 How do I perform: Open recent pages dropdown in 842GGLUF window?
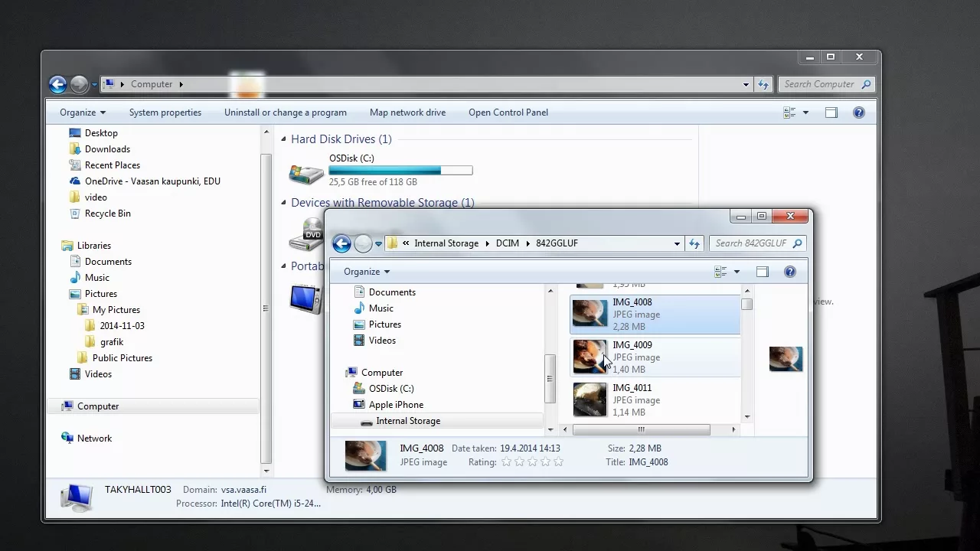pyautogui.click(x=378, y=244)
